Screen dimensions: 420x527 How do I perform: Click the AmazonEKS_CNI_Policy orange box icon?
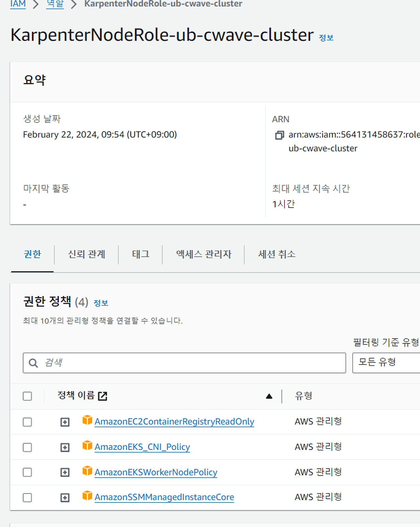pyautogui.click(x=87, y=445)
